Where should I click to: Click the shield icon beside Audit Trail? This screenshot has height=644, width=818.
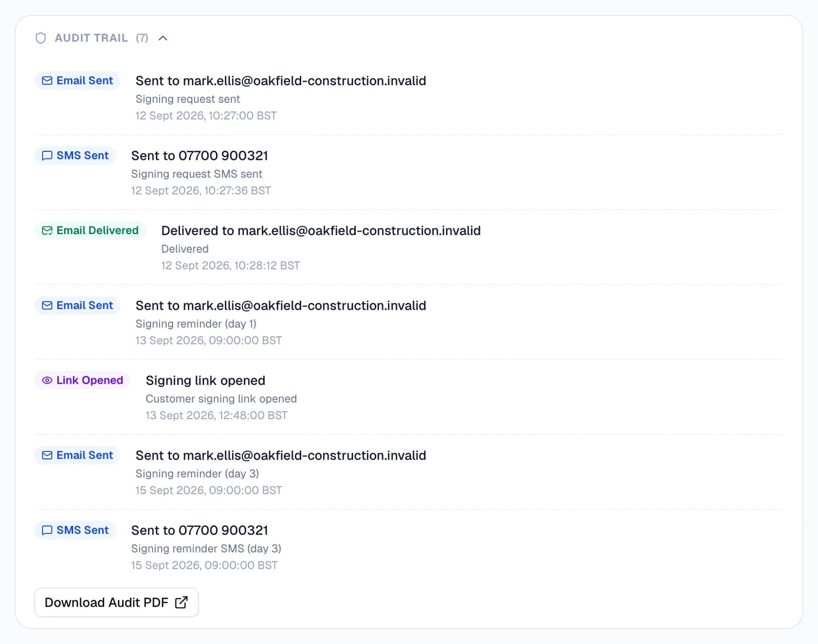[x=41, y=38]
